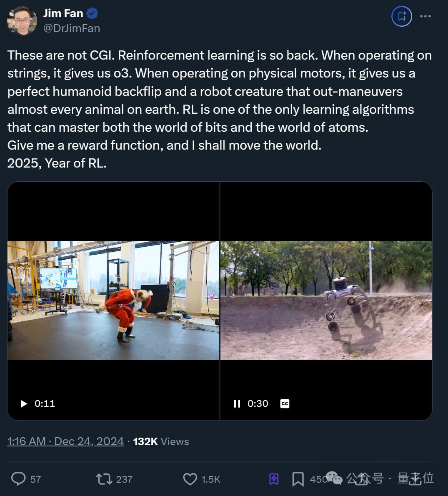Image resolution: width=448 pixels, height=496 pixels.
Task: Click the blue verified badge beside Jim Fan
Action: [x=92, y=13]
